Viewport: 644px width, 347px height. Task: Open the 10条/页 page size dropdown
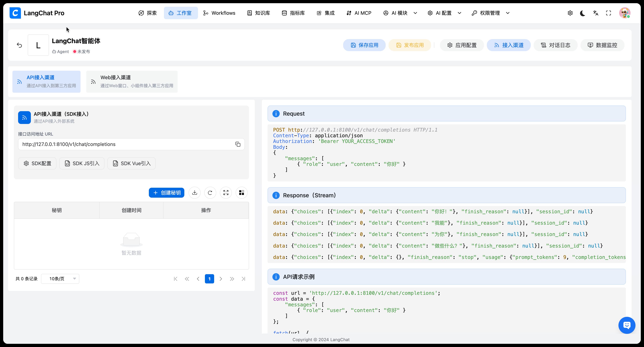coord(60,279)
